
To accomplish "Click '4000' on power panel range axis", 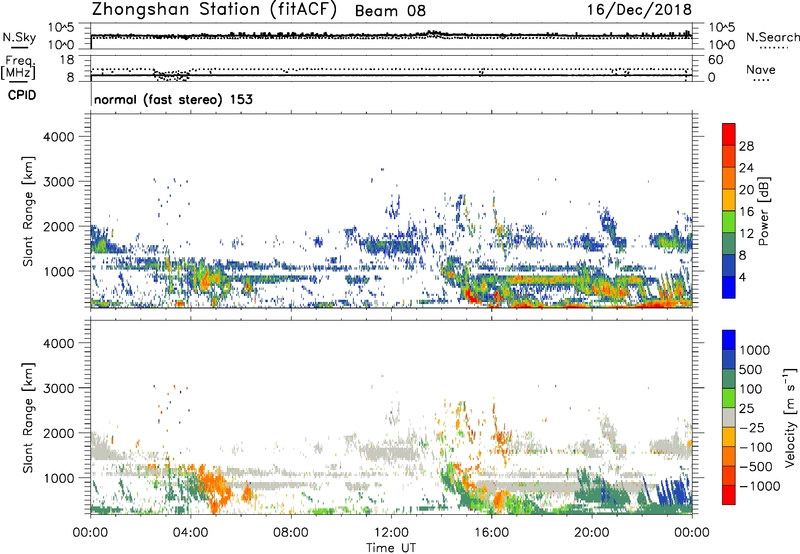I will tap(59, 137).
